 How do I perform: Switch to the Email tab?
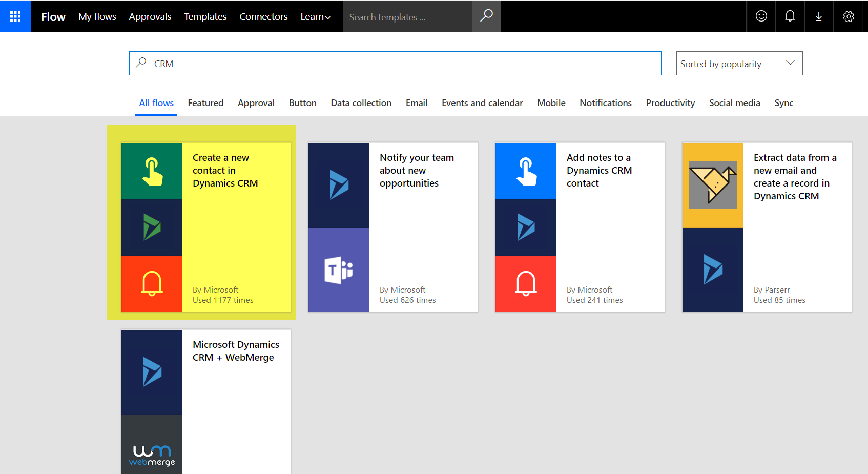tap(417, 103)
